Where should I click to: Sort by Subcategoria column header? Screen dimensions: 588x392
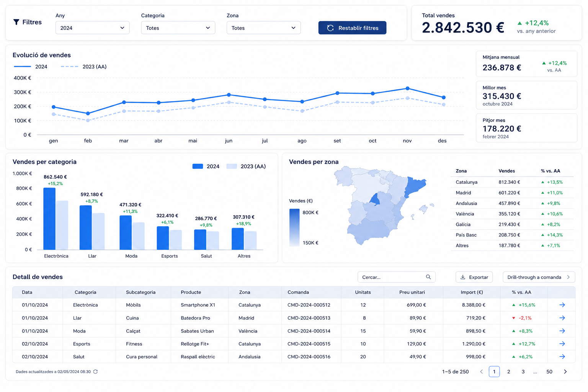(140, 292)
